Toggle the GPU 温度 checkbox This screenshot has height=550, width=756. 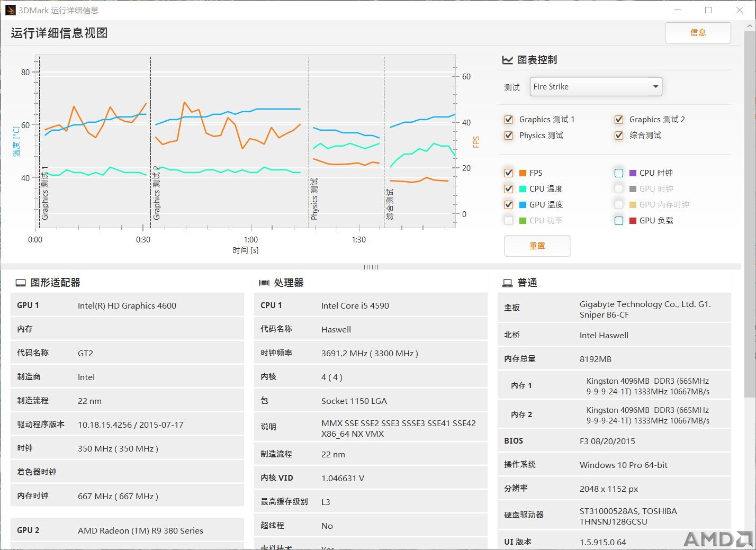(509, 205)
